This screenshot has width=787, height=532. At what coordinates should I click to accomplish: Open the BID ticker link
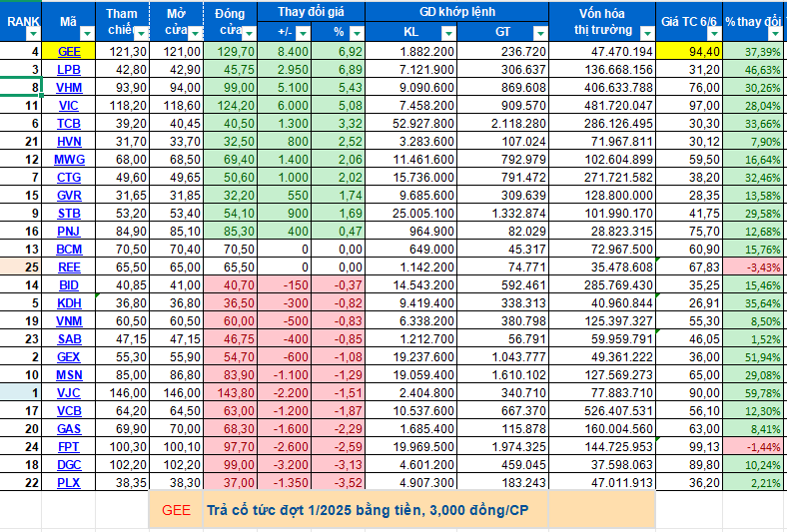69,285
